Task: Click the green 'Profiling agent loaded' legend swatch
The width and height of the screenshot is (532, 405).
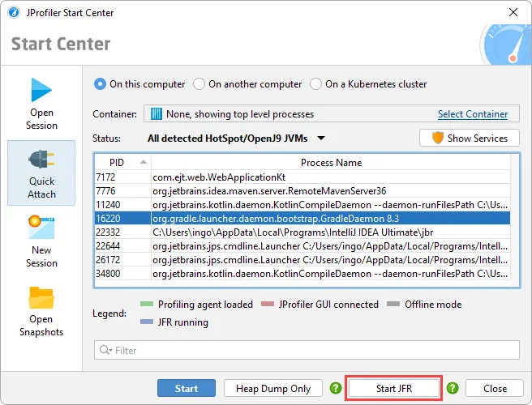Action: click(147, 304)
